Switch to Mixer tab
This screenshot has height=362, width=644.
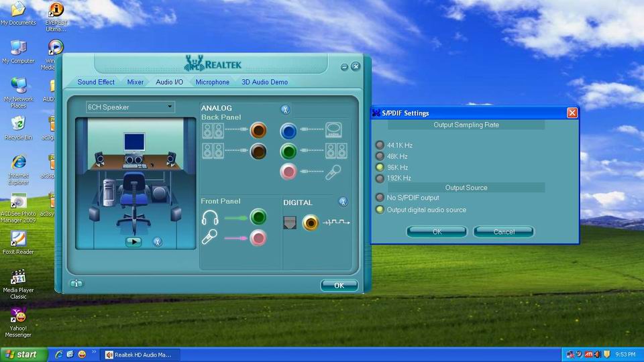(135, 82)
